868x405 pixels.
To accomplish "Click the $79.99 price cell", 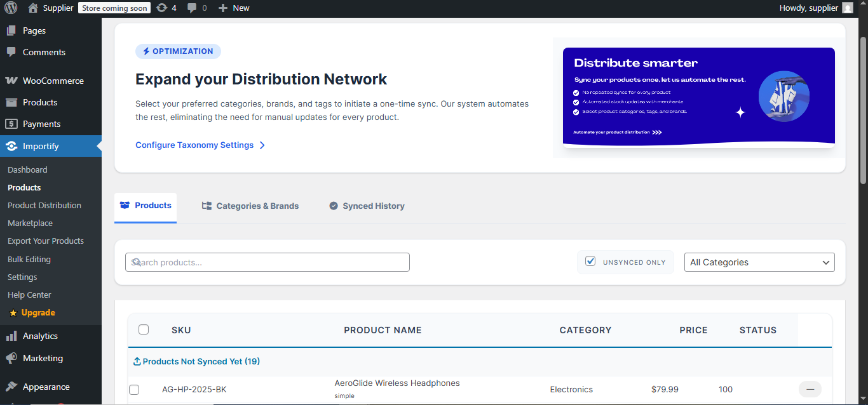I will pyautogui.click(x=665, y=390).
